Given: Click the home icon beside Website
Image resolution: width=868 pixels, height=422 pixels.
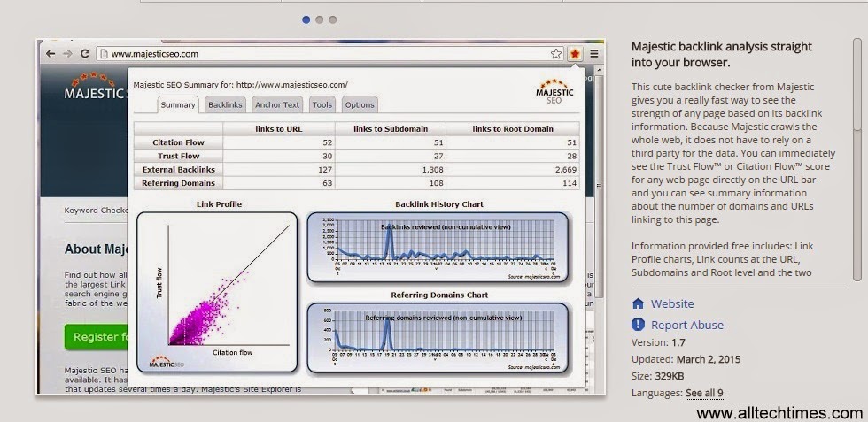Looking at the screenshot, I should [x=638, y=303].
